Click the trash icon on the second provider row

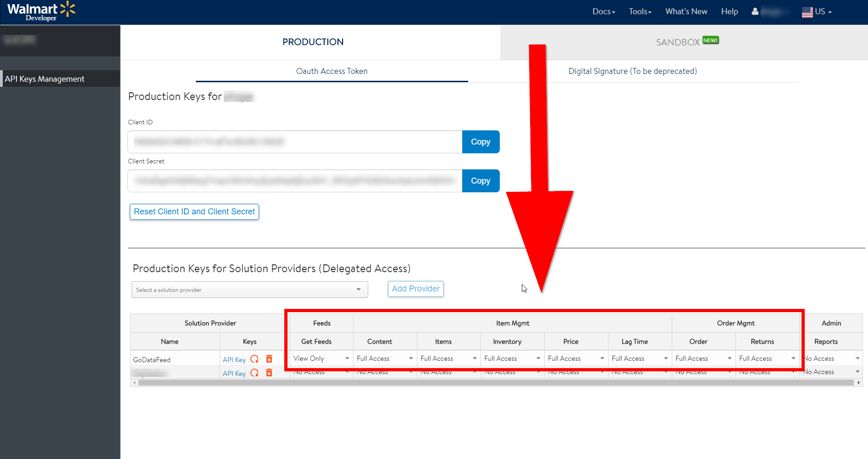(269, 373)
